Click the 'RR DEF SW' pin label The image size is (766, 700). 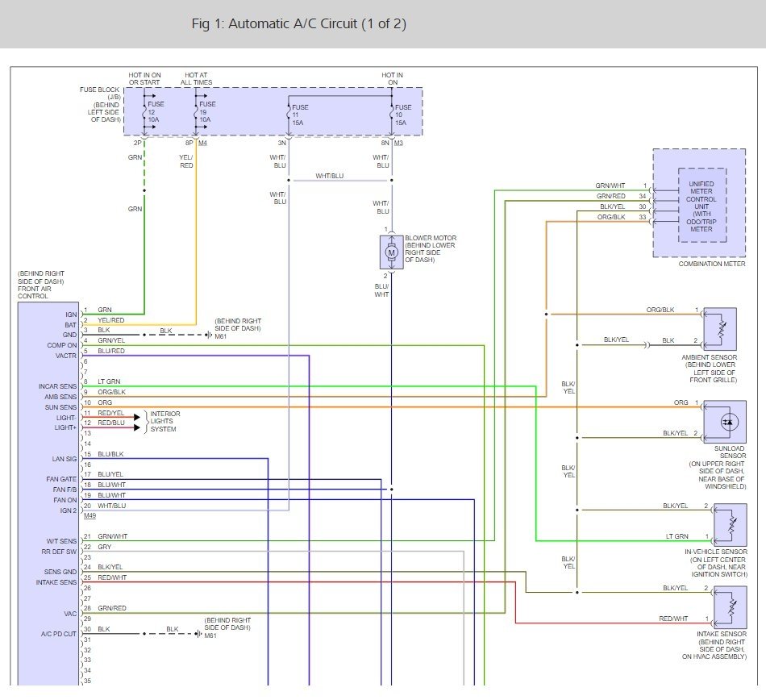59,552
